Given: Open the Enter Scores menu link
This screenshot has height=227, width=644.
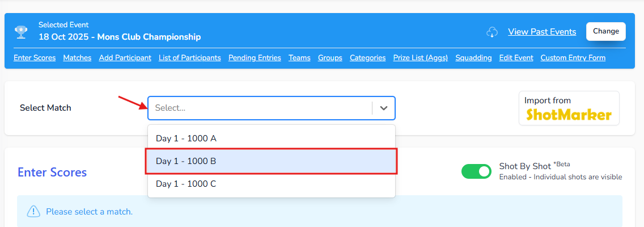Looking at the screenshot, I should [35, 58].
